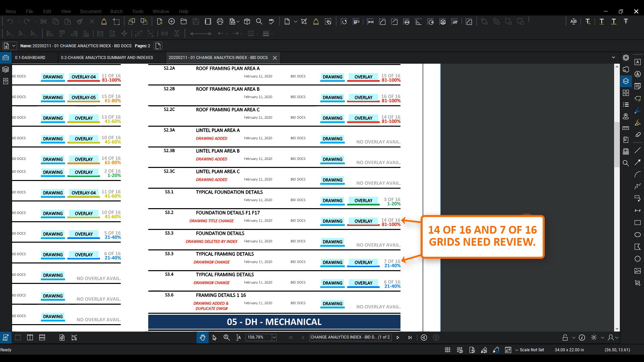Select the Pan hand tool
The image size is (644, 362).
[203, 338]
